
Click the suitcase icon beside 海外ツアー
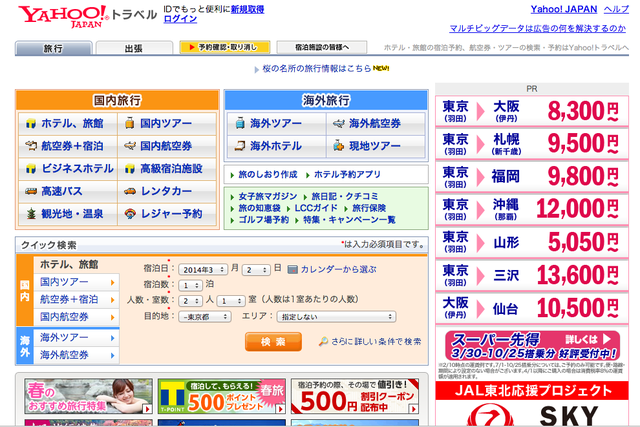(x=240, y=123)
